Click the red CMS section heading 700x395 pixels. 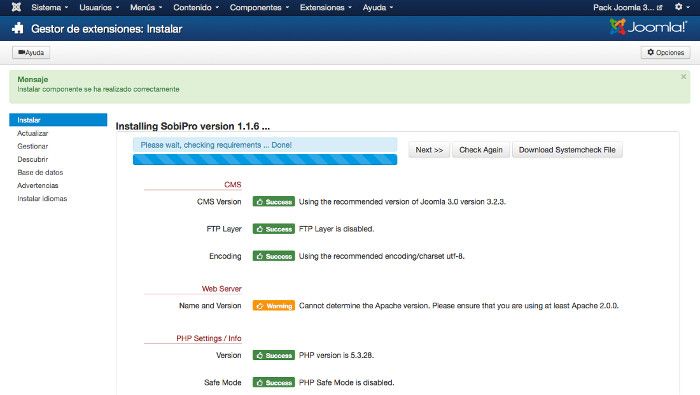[x=233, y=185]
